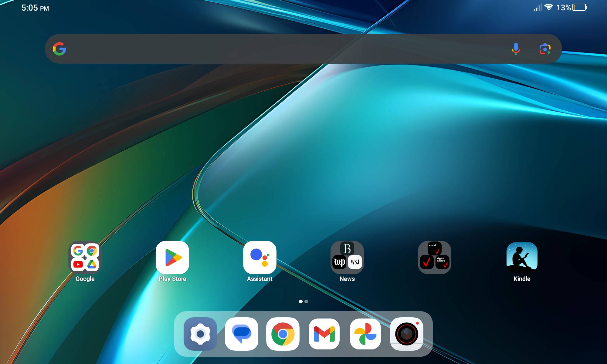Select the second home screen page dot
The width and height of the screenshot is (607, 364).
[x=307, y=302]
